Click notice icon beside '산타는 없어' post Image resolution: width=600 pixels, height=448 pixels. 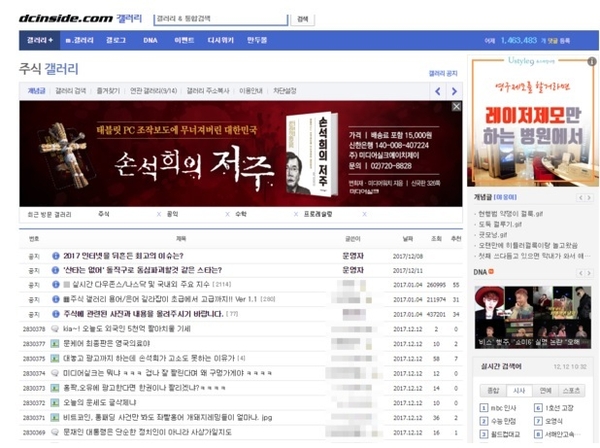55,270
